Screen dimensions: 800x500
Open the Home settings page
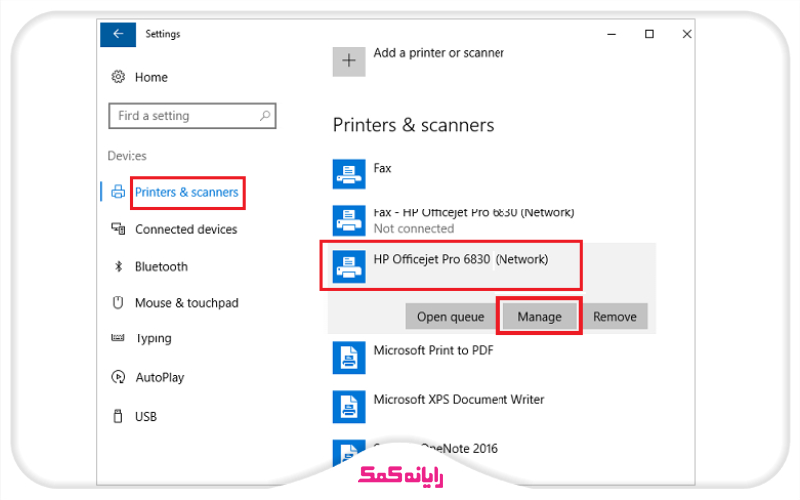(x=151, y=77)
